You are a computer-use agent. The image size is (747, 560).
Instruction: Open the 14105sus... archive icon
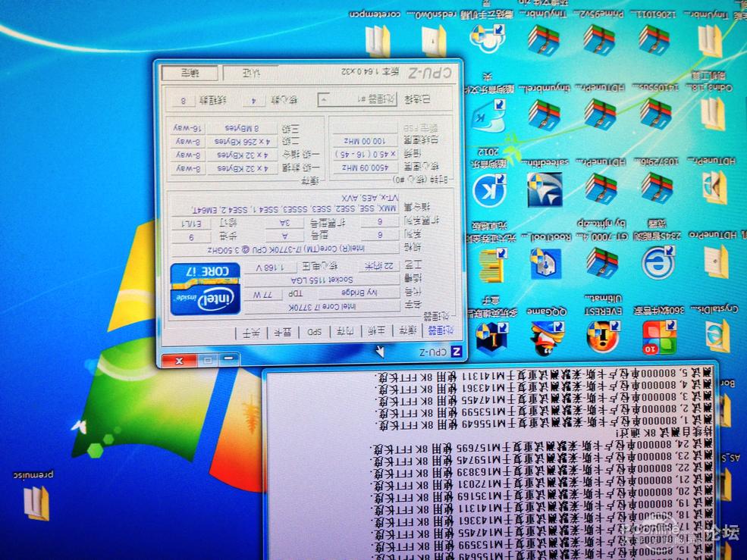tap(655, 114)
